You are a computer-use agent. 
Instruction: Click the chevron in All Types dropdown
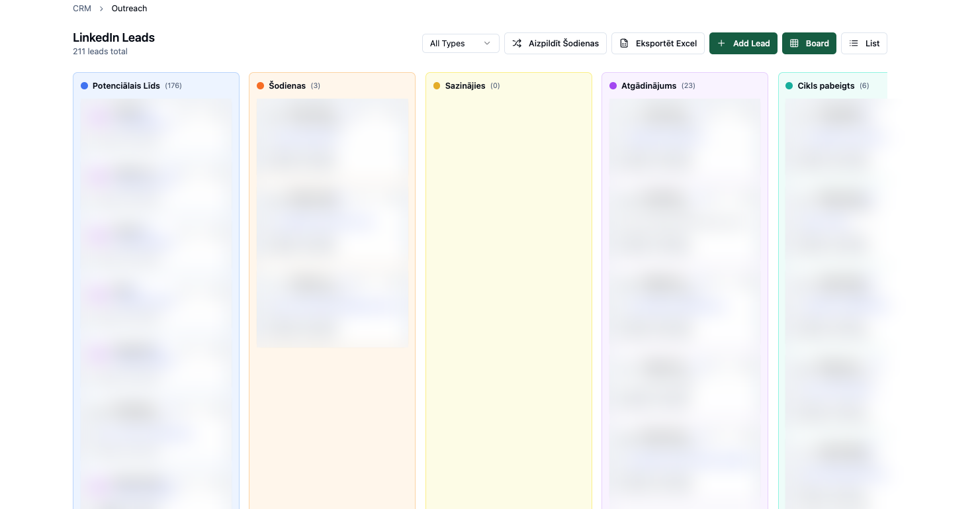(x=487, y=43)
